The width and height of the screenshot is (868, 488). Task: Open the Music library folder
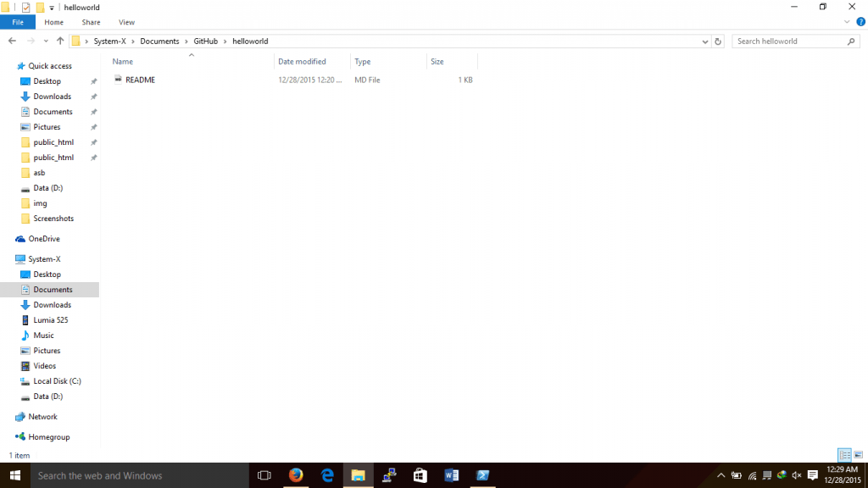pos(43,335)
